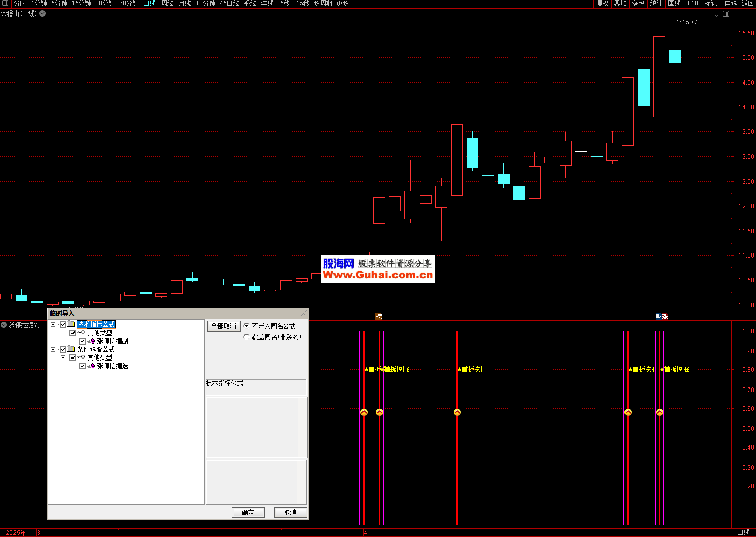This screenshot has height=537, width=756.
Task: Switch to the 30分钟 period tab
Action: pos(105,3)
